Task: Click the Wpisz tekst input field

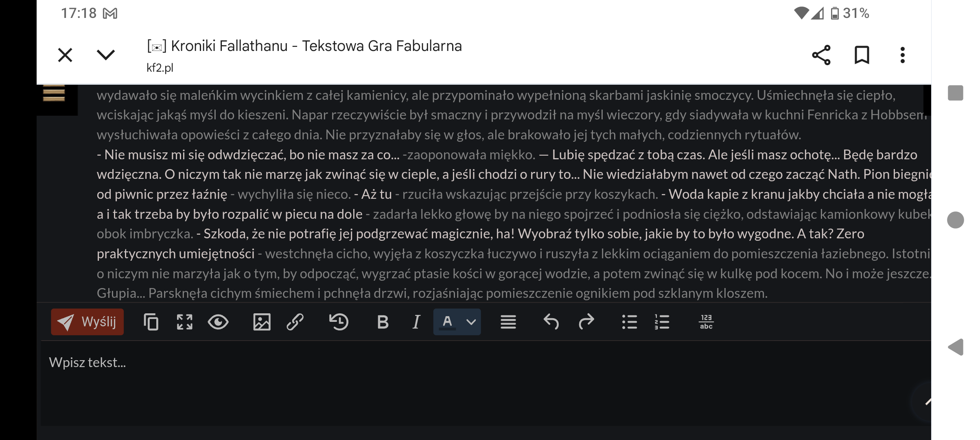Action: tap(448, 383)
